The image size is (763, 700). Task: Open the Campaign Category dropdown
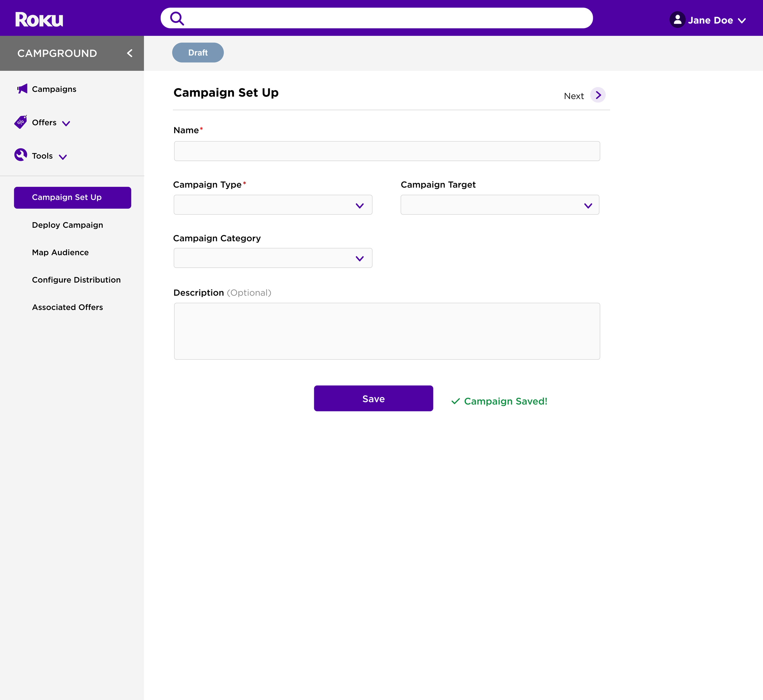tap(273, 258)
